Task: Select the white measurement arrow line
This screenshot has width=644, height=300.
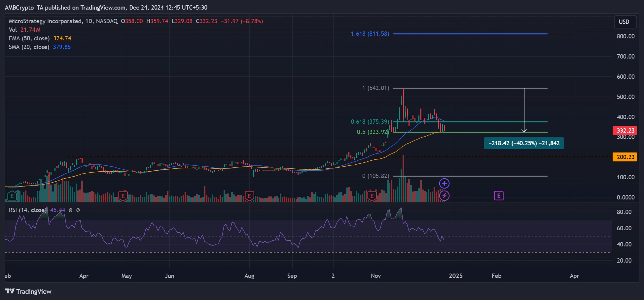Action: 524,110
